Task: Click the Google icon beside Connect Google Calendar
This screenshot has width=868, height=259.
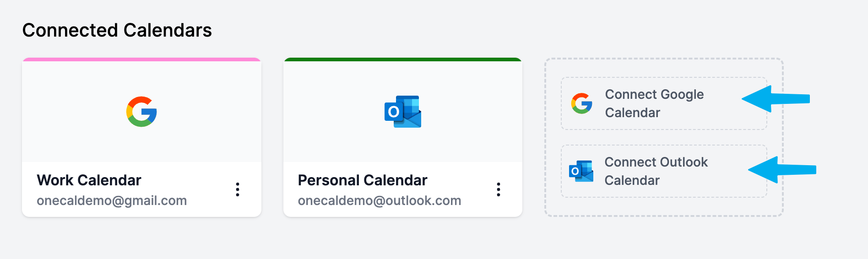Action: tap(582, 103)
